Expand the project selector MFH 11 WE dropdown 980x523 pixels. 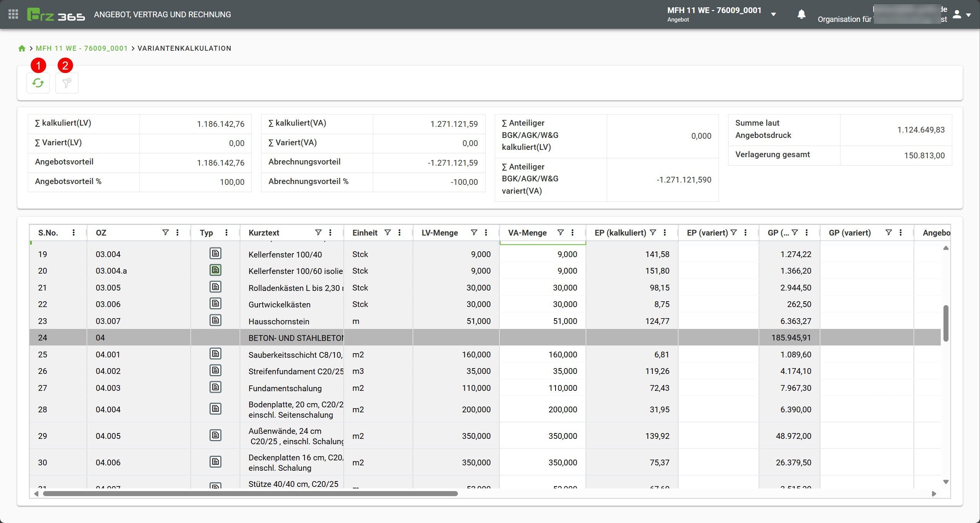click(x=774, y=15)
